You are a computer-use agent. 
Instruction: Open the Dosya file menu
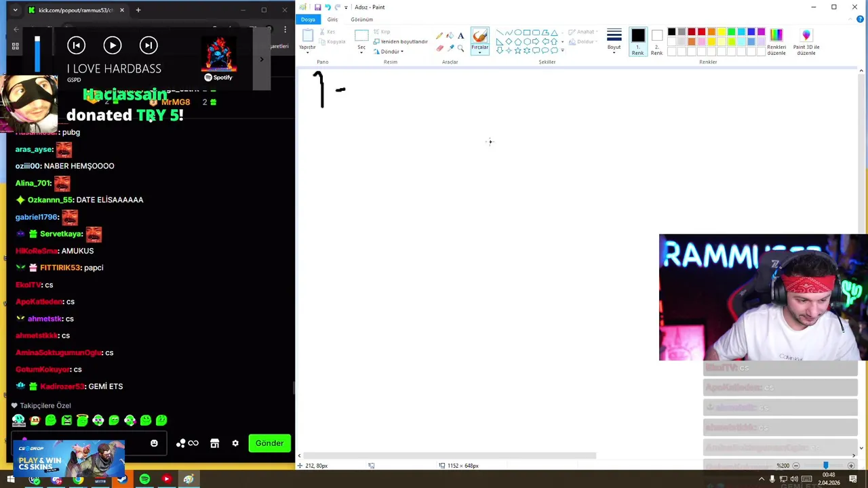tap(308, 19)
